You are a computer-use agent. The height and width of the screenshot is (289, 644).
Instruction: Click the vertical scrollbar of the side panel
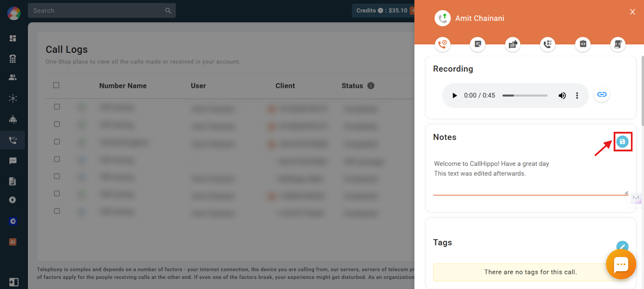pyautogui.click(x=642, y=91)
